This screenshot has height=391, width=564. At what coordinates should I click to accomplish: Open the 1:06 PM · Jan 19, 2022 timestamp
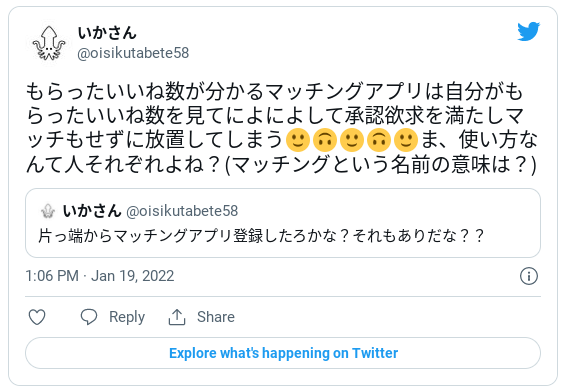pos(100,276)
